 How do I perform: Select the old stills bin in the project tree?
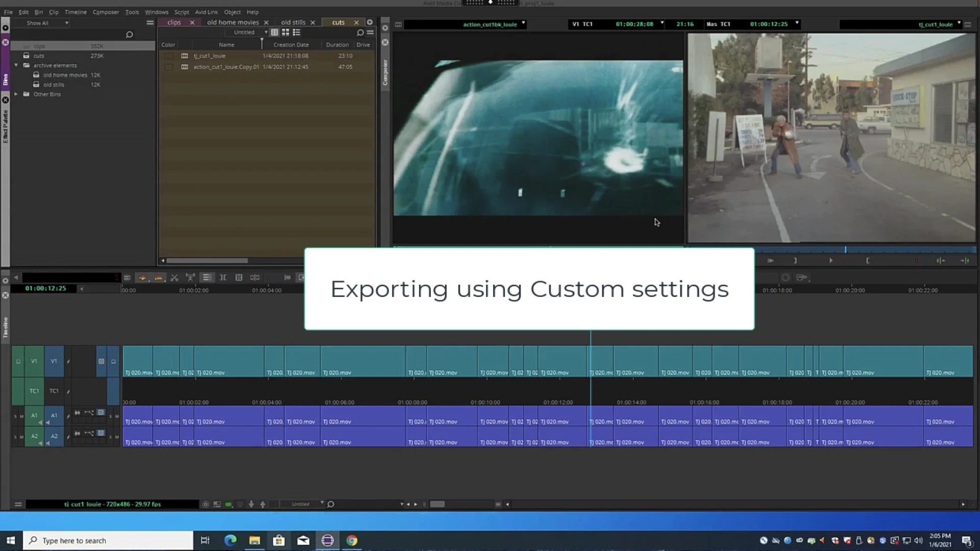pos(54,85)
